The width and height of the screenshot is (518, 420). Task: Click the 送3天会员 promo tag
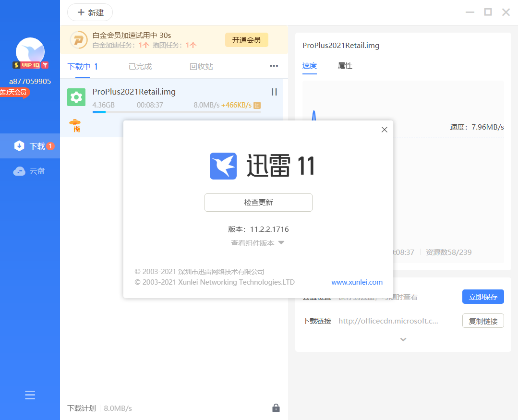point(14,92)
